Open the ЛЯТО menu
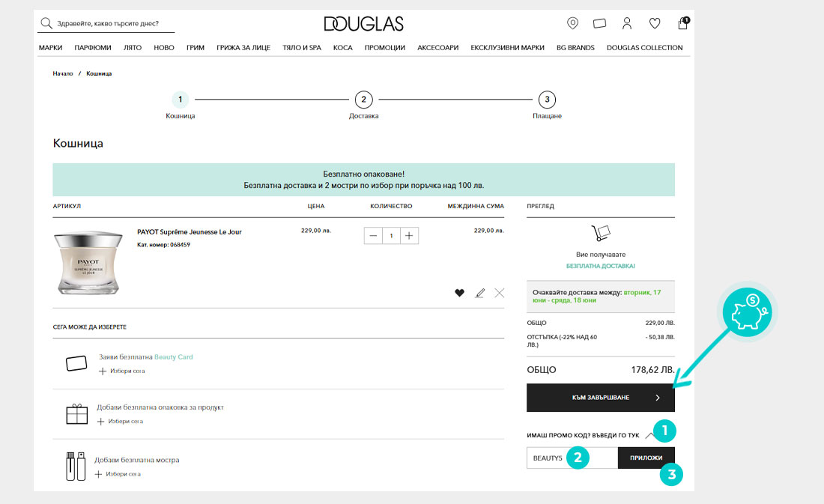The image size is (824, 504). click(x=133, y=47)
